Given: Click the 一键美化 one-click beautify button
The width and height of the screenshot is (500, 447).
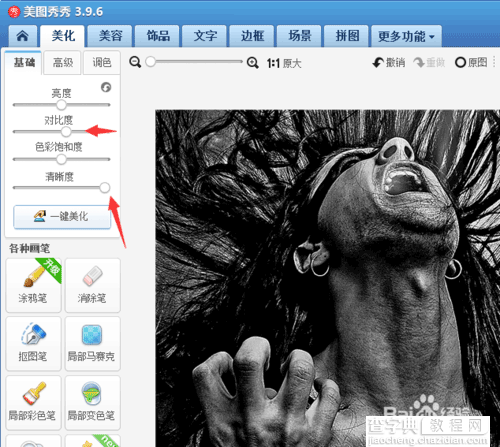Looking at the screenshot, I should coord(62,217).
